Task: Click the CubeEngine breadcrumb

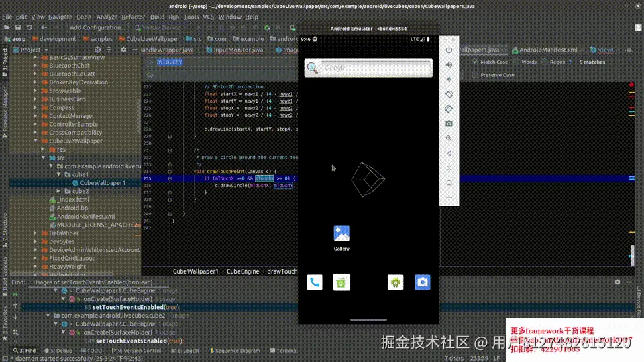Action: point(243,271)
